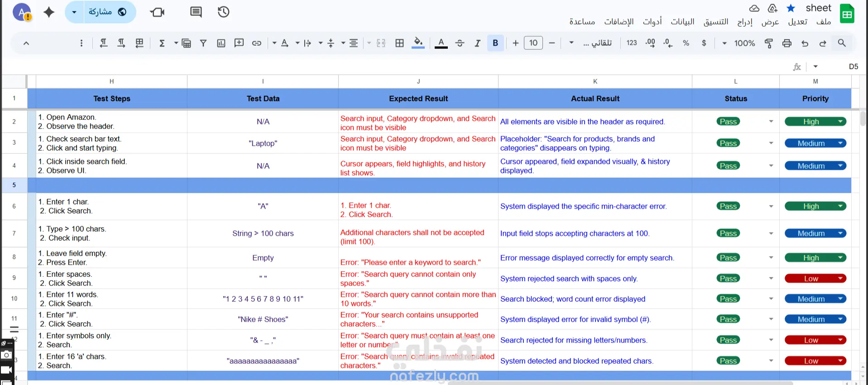Viewport: 868px width, 385px height.
Task: Click the insert link icon
Action: pyautogui.click(x=257, y=43)
